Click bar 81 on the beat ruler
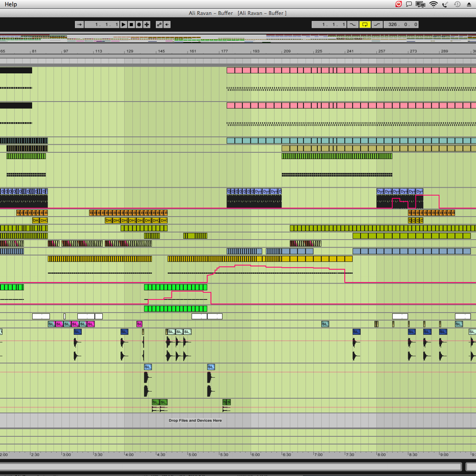476x476 pixels. (34, 51)
